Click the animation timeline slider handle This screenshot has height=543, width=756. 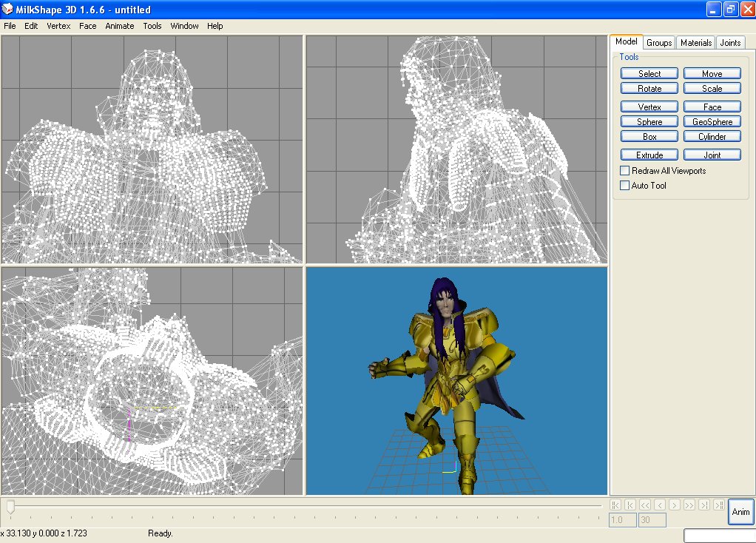click(x=10, y=506)
